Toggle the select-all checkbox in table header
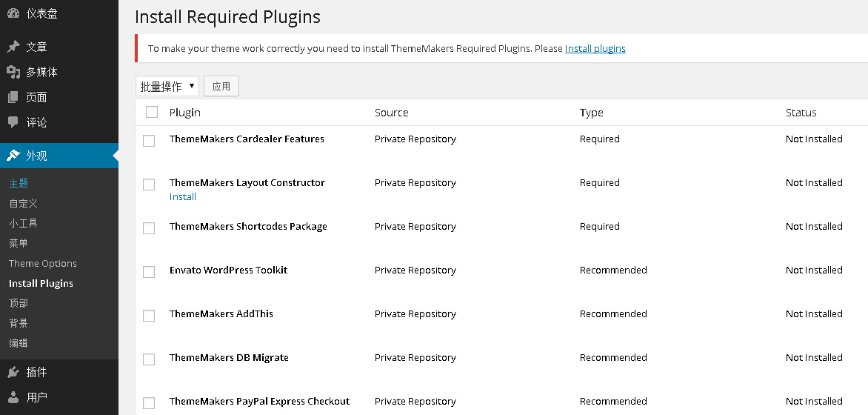 pyautogui.click(x=152, y=112)
